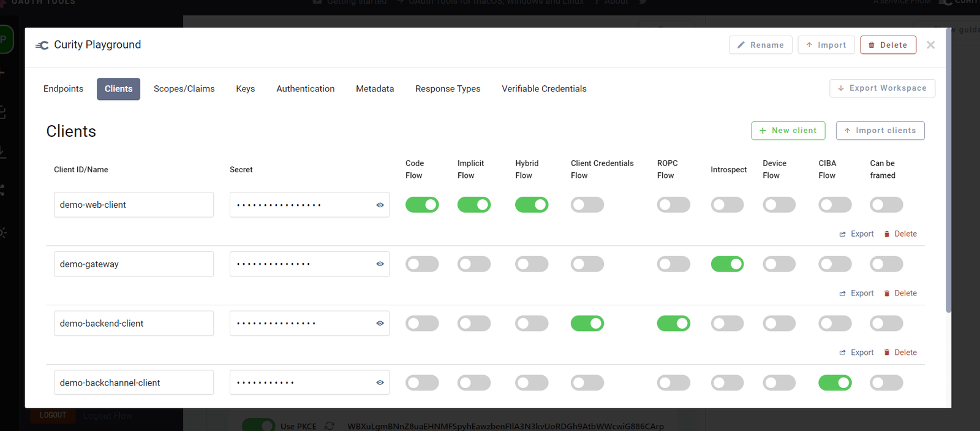Switch to the Scopes/Claims tab

[x=184, y=89]
